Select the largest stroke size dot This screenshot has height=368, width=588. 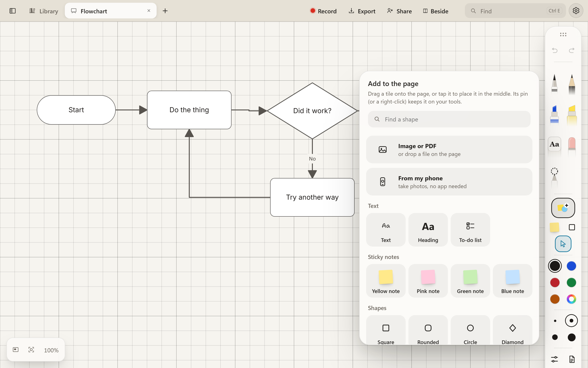tap(571, 337)
